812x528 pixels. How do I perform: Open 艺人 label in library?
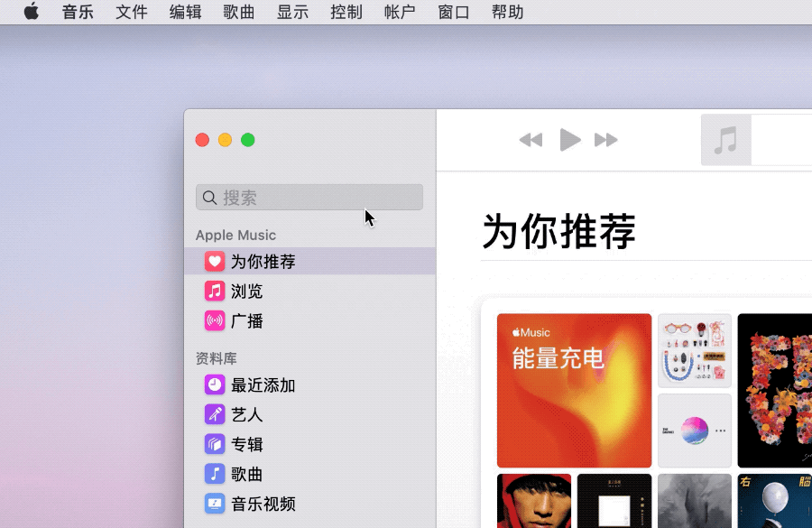click(x=247, y=415)
